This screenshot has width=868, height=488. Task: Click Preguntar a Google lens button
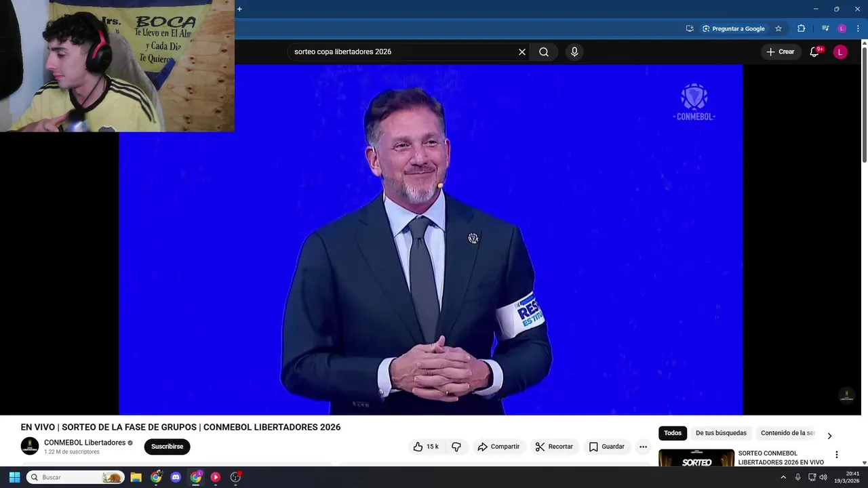(733, 28)
